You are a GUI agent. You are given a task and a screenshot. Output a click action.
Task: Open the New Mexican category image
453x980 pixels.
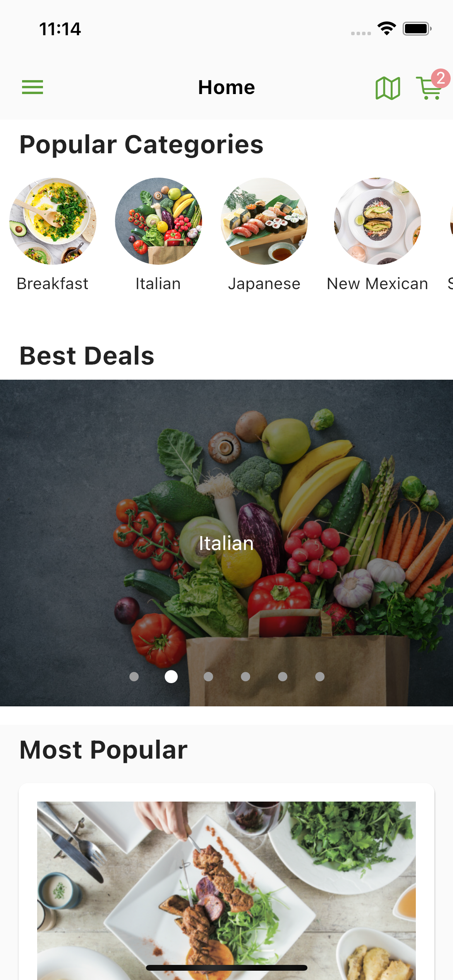click(x=377, y=221)
